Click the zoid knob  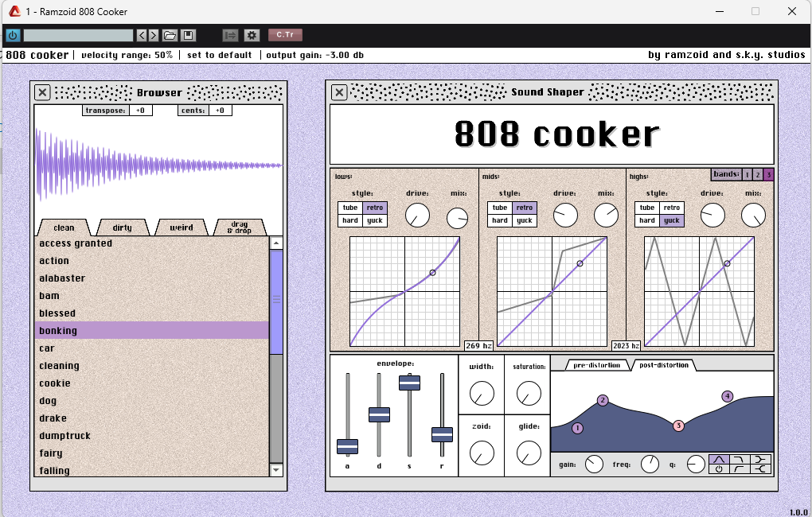click(x=482, y=453)
